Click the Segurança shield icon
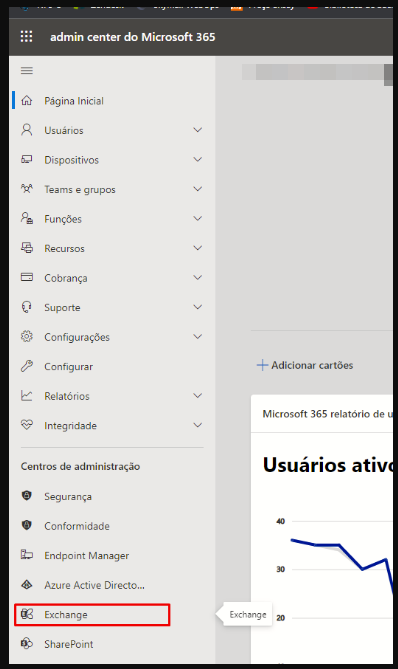The image size is (398, 669). coord(27,496)
